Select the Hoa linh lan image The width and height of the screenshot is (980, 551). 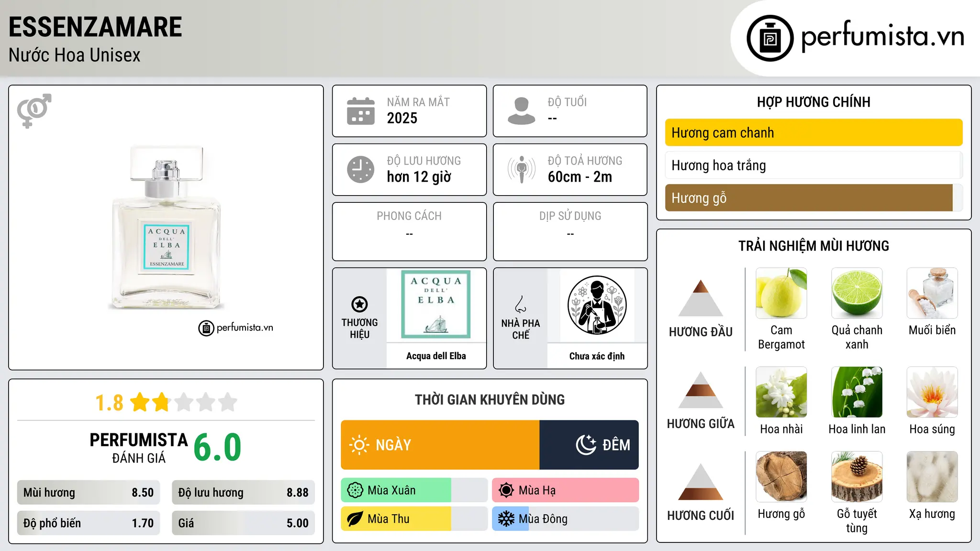pyautogui.click(x=857, y=392)
